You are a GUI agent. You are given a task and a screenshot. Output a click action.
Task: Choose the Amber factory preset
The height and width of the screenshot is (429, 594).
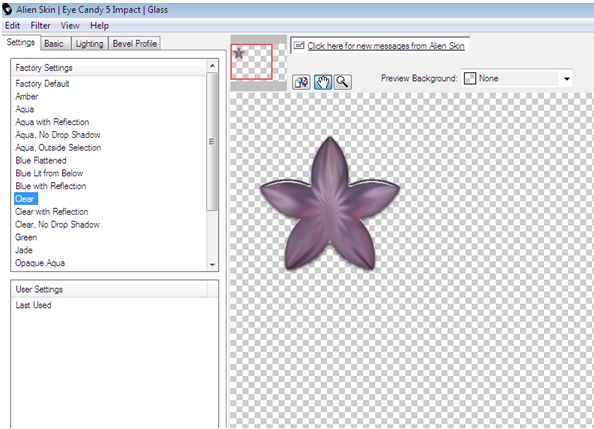27,96
